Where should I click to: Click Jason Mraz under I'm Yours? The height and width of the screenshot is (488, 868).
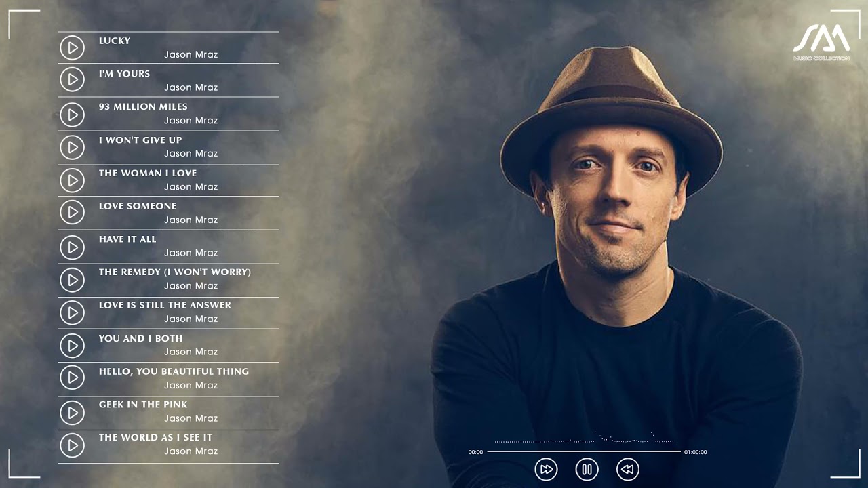click(x=191, y=87)
